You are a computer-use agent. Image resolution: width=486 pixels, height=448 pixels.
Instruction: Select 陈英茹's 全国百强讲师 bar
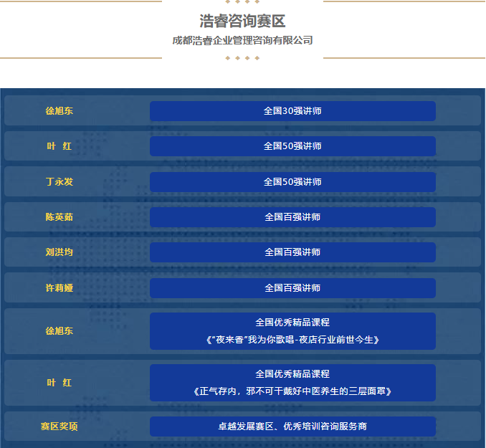pyautogui.click(x=292, y=217)
